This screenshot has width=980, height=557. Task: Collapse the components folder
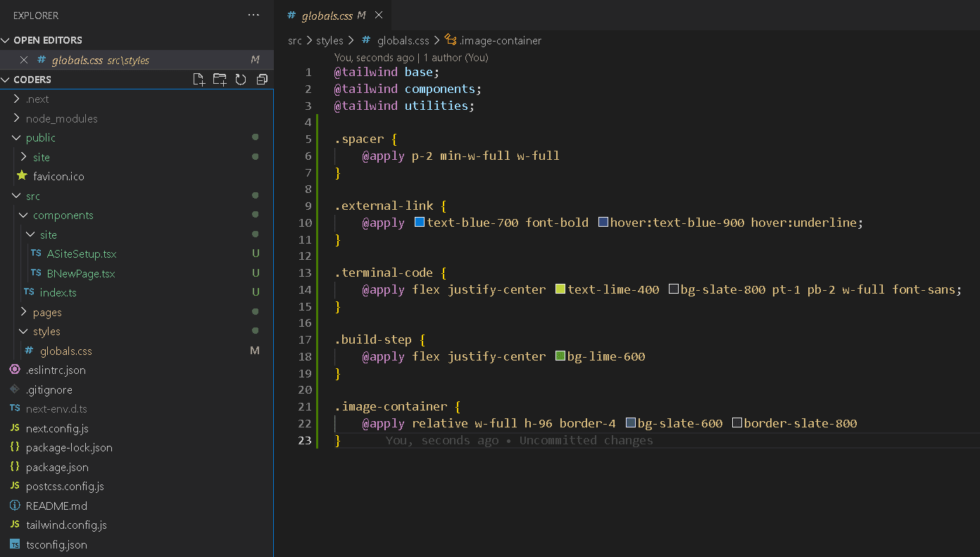click(63, 215)
